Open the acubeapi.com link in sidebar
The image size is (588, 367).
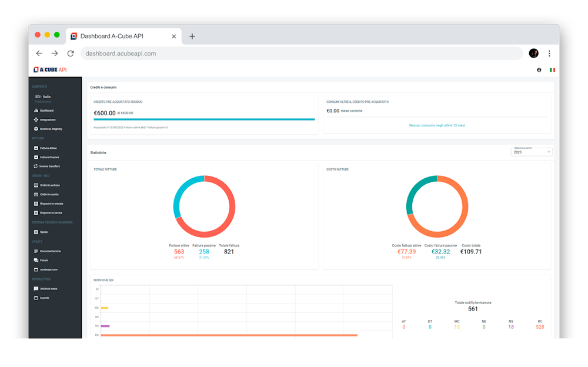pyautogui.click(x=49, y=269)
